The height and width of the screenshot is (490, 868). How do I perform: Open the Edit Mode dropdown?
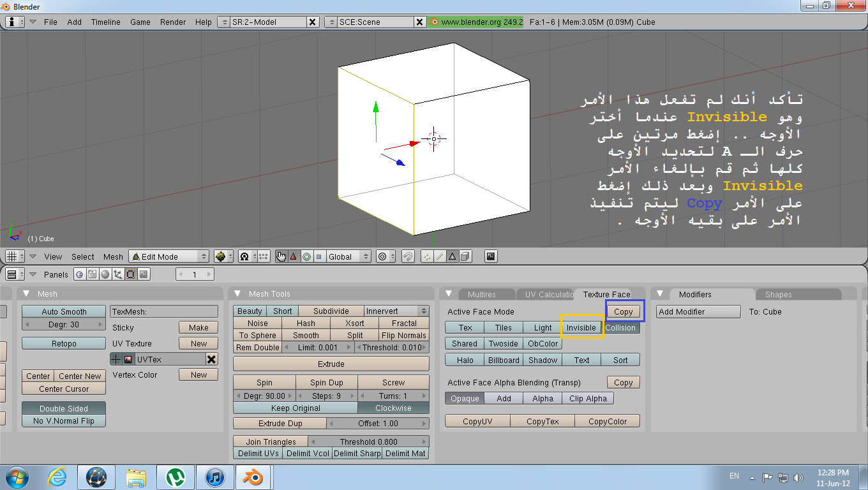[169, 256]
